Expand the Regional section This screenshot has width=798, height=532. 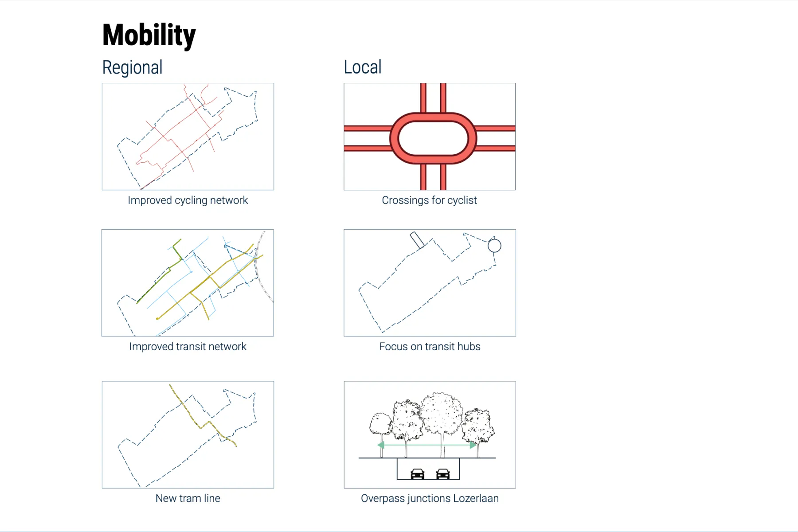coord(132,67)
